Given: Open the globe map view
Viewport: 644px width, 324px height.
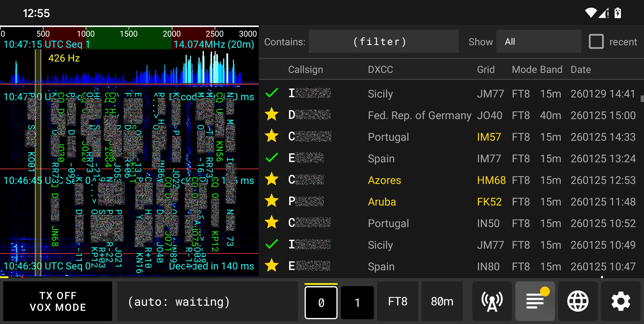Looking at the screenshot, I should [x=578, y=301].
